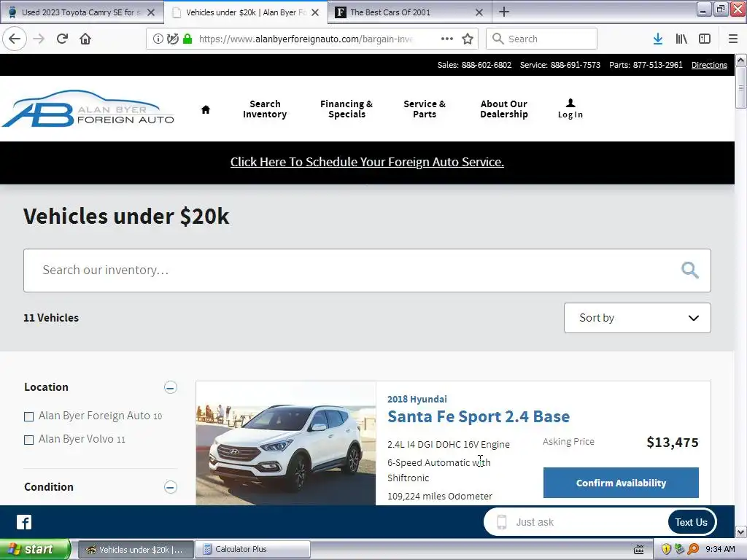
Task: Click the browser URL address field
Action: pos(306,39)
